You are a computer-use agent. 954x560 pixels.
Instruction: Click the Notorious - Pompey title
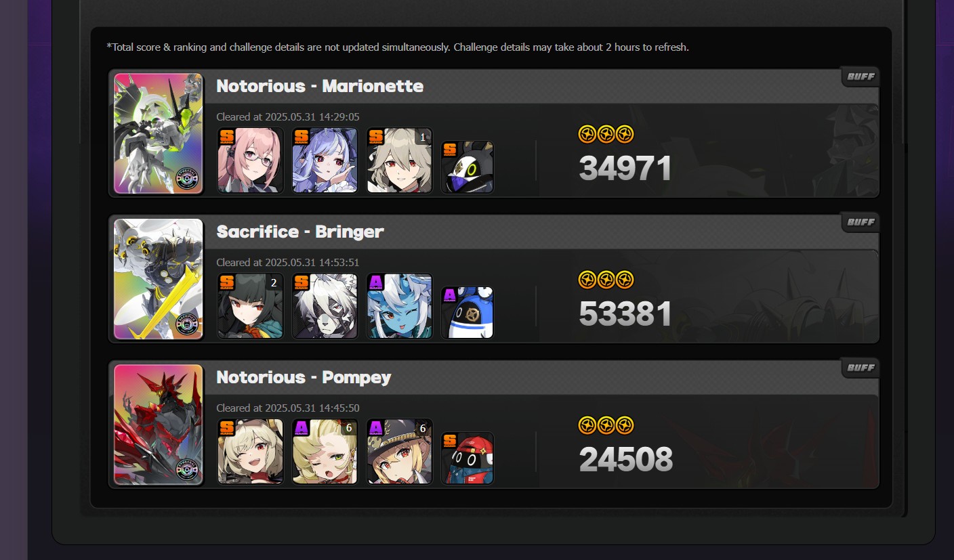[304, 377]
